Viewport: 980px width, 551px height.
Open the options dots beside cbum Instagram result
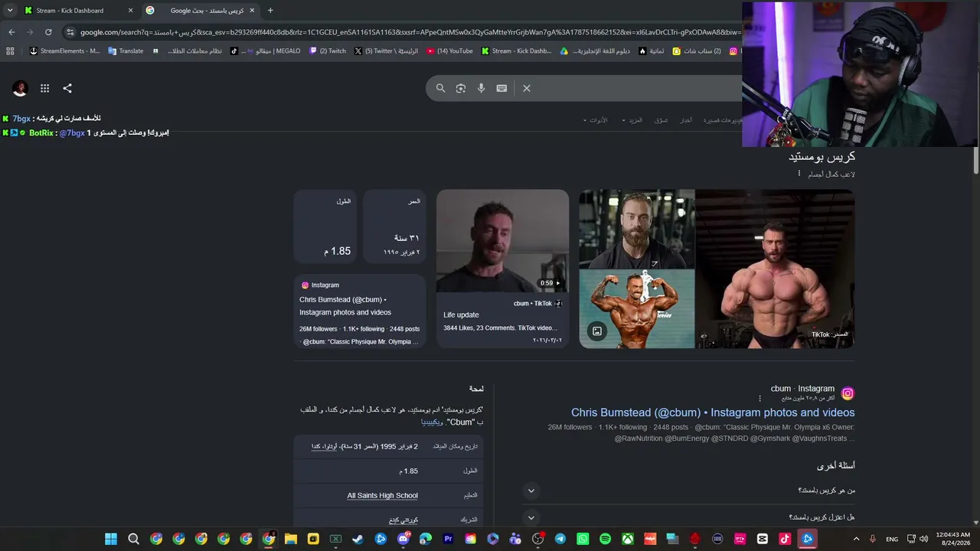coord(760,398)
